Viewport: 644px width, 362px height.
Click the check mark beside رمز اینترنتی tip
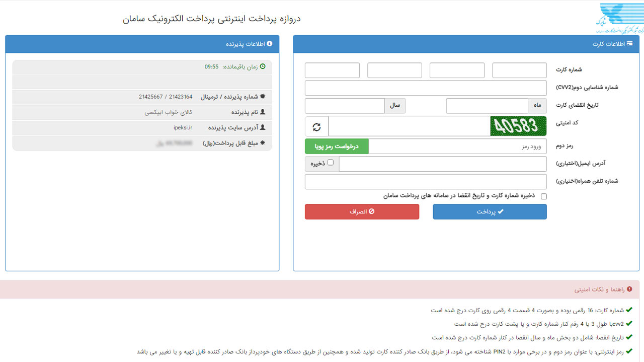point(629,351)
